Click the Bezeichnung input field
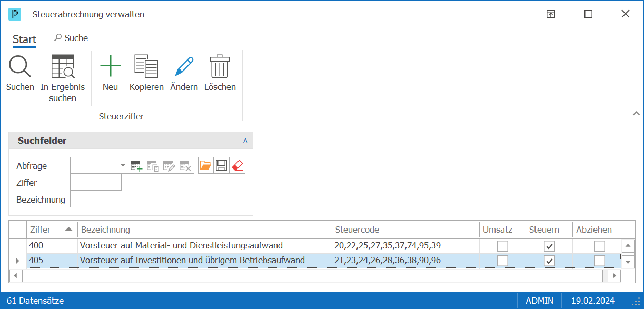644x309 pixels. [157, 200]
